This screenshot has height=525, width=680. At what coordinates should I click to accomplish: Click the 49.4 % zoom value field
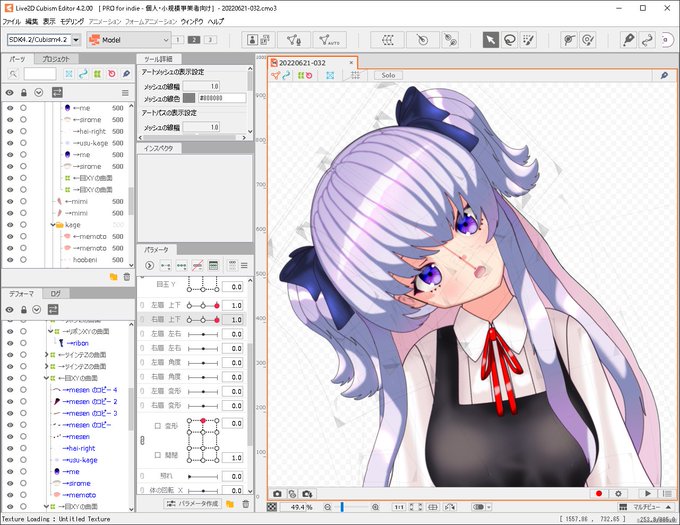point(298,507)
